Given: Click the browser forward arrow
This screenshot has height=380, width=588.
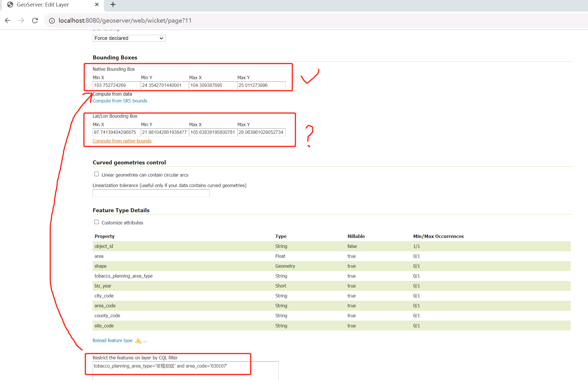Looking at the screenshot, I should point(21,20).
